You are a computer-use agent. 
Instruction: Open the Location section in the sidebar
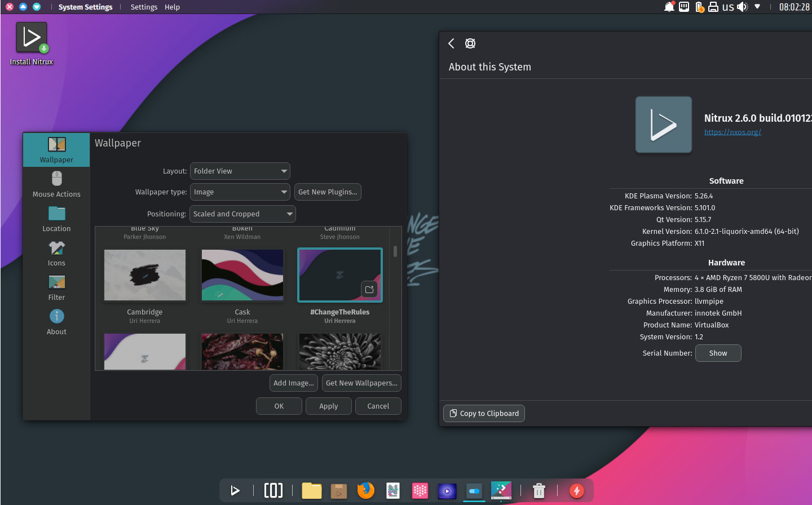[56, 219]
